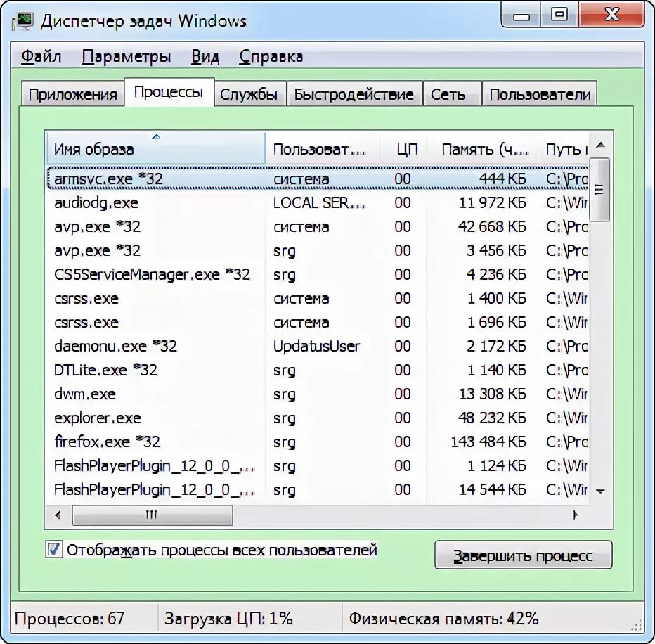Click the 48 232 КБ memory value
Viewport: 655px width, 644px height.
(492, 418)
